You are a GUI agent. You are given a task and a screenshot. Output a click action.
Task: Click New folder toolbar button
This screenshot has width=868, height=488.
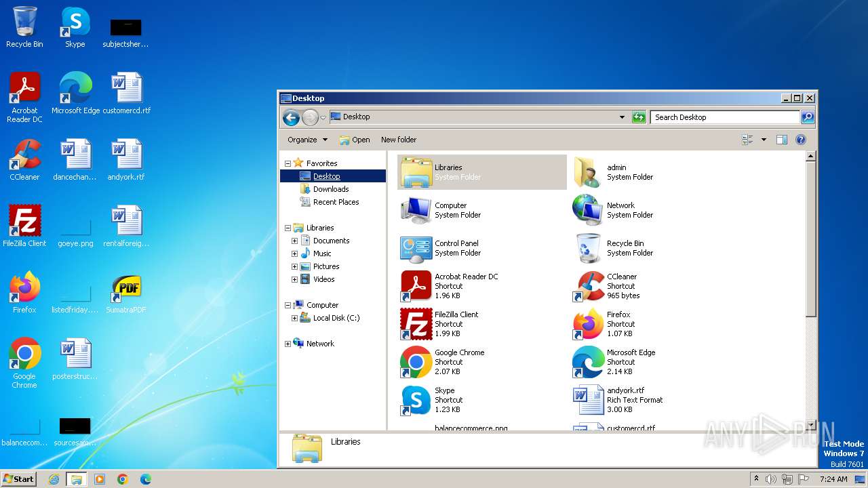click(399, 140)
